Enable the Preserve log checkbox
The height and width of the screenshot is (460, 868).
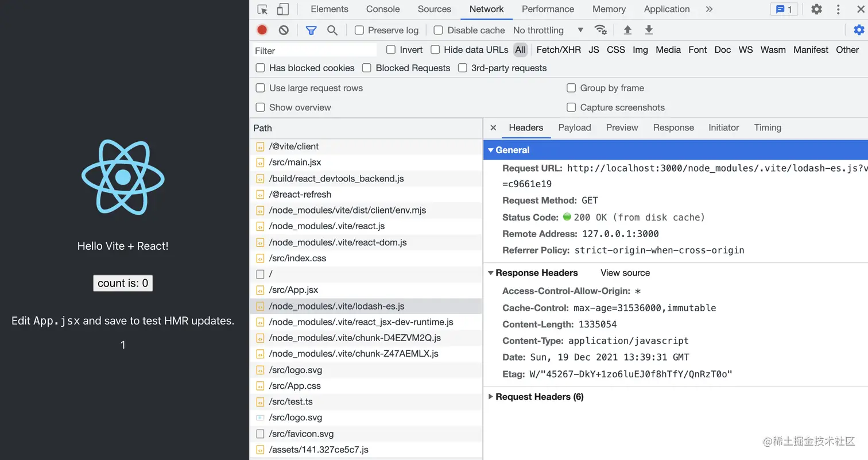(x=359, y=30)
